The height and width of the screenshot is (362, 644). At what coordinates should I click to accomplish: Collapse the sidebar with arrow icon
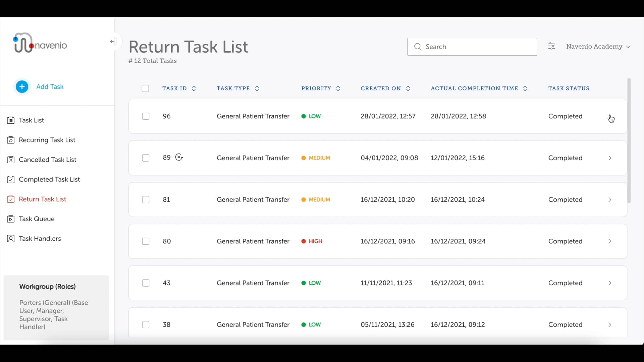pyautogui.click(x=114, y=42)
